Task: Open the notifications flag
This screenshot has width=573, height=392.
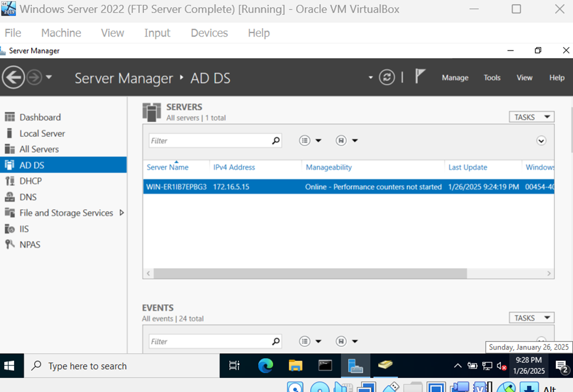Action: (420, 77)
